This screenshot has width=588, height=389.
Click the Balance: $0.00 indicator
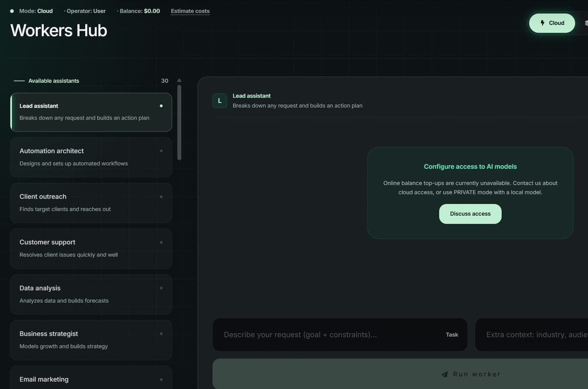140,11
